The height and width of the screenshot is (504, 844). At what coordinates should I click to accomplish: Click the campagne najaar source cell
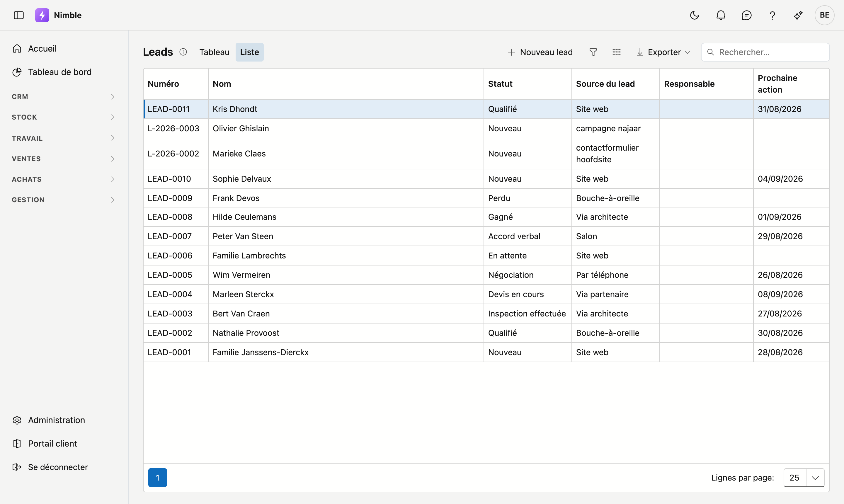point(615,128)
